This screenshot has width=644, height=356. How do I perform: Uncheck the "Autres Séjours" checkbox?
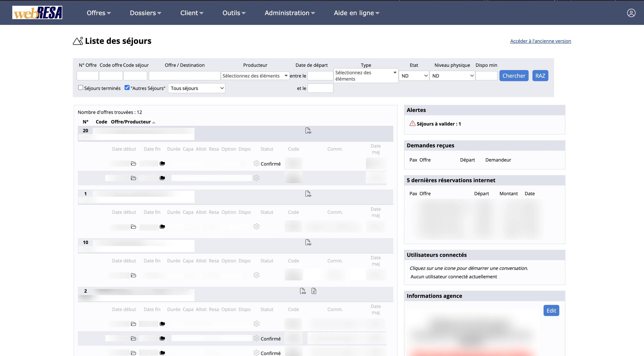[x=127, y=88]
